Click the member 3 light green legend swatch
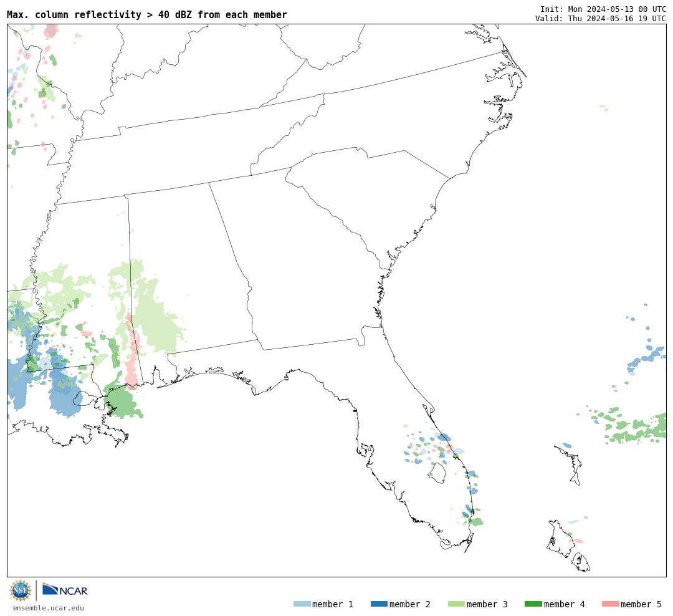 pyautogui.click(x=456, y=604)
